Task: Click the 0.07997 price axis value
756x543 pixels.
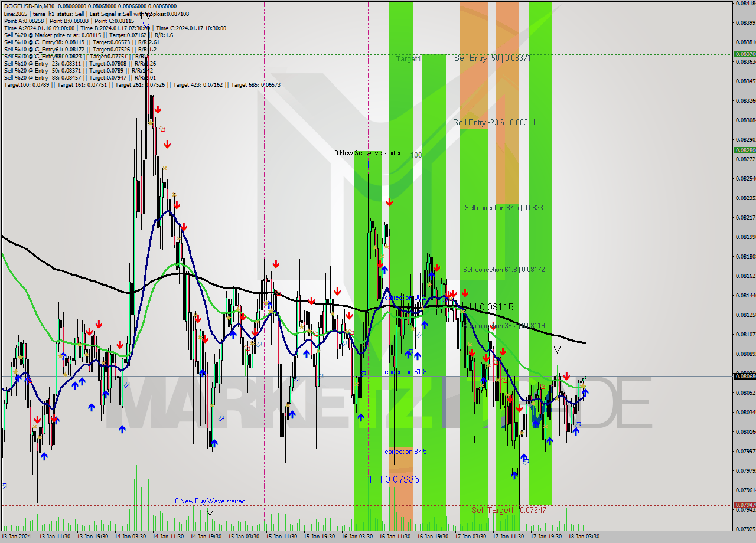Action: point(745,451)
